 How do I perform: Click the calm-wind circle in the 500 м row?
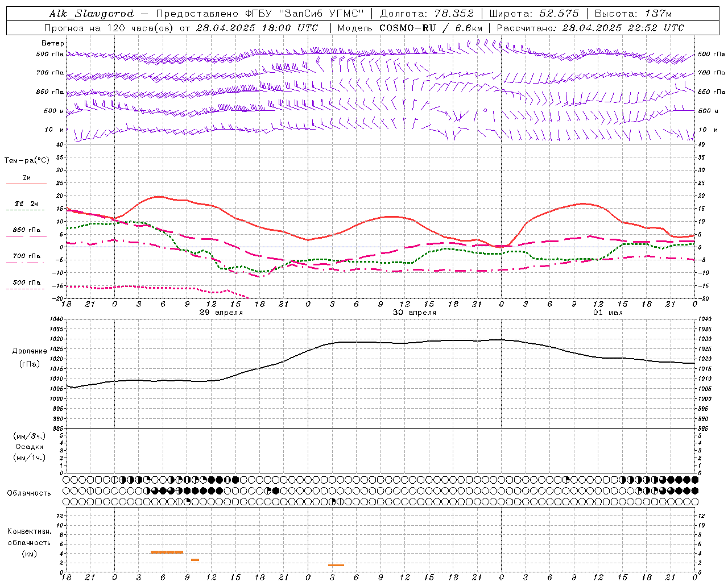pyautogui.click(x=485, y=110)
